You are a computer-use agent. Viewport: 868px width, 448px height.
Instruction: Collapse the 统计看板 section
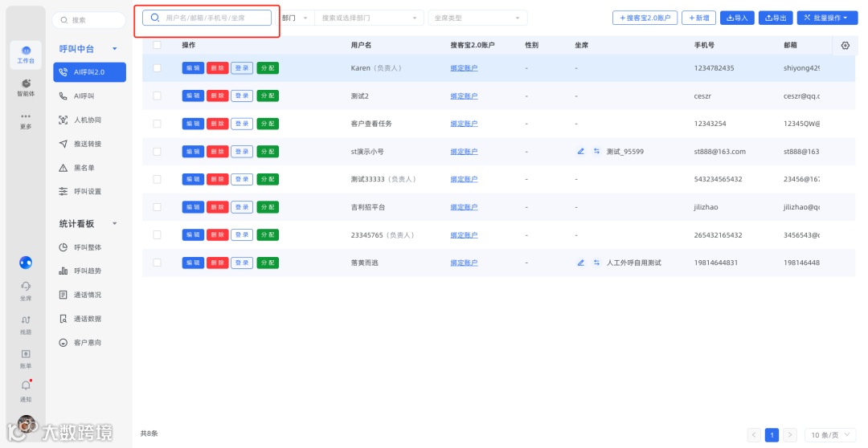pyautogui.click(x=115, y=223)
